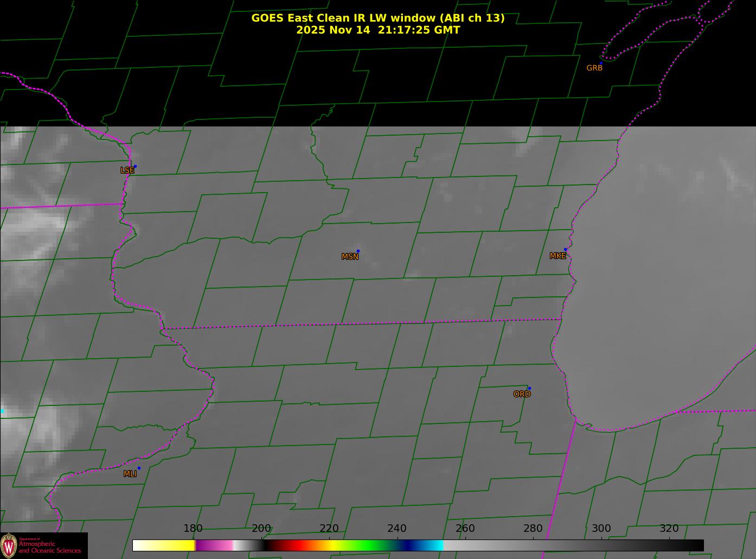Click the UW Atmospheric and Oceanic Sciences logo
Screen dimensions: 756x559
click(43, 545)
